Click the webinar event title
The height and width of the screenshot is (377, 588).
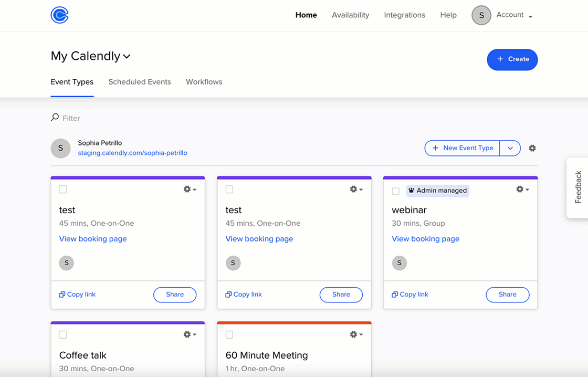(409, 210)
